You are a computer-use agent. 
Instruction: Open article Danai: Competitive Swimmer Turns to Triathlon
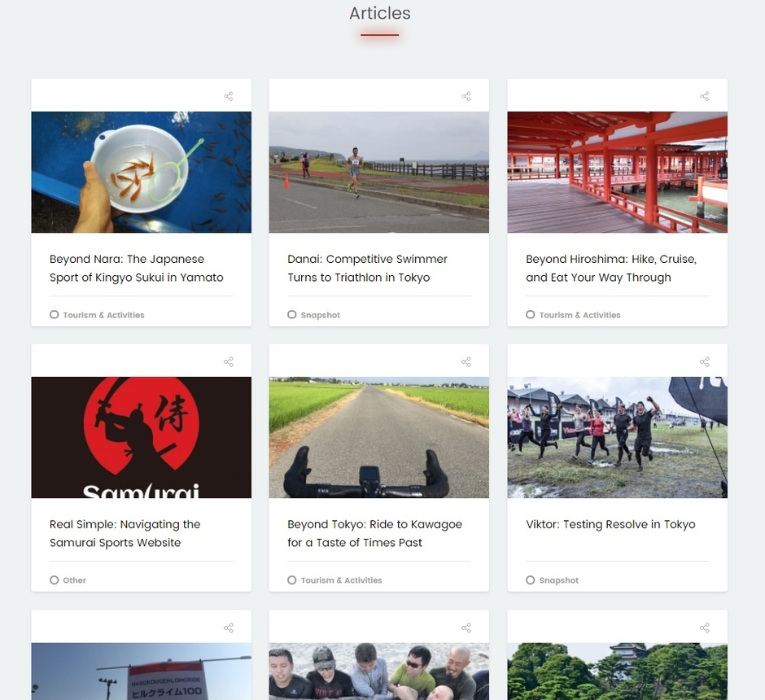(367, 269)
